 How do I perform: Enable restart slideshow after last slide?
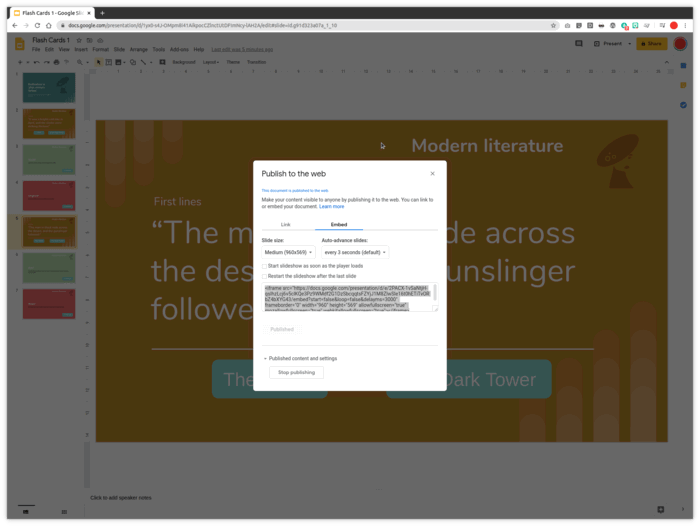[x=264, y=276]
